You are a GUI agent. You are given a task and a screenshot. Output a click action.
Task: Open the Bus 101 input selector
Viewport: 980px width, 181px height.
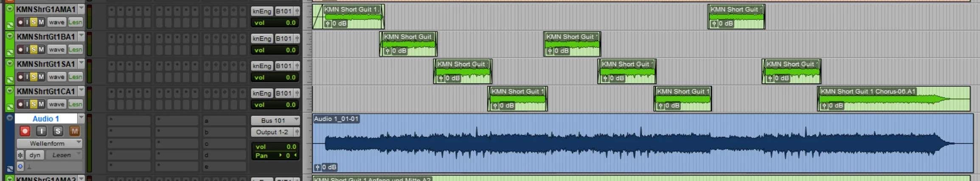[275, 120]
